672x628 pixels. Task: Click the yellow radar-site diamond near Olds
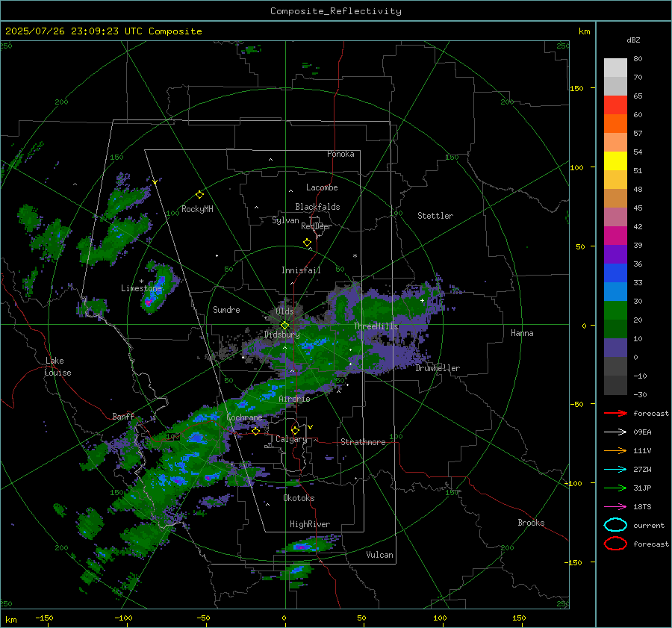pos(284,326)
